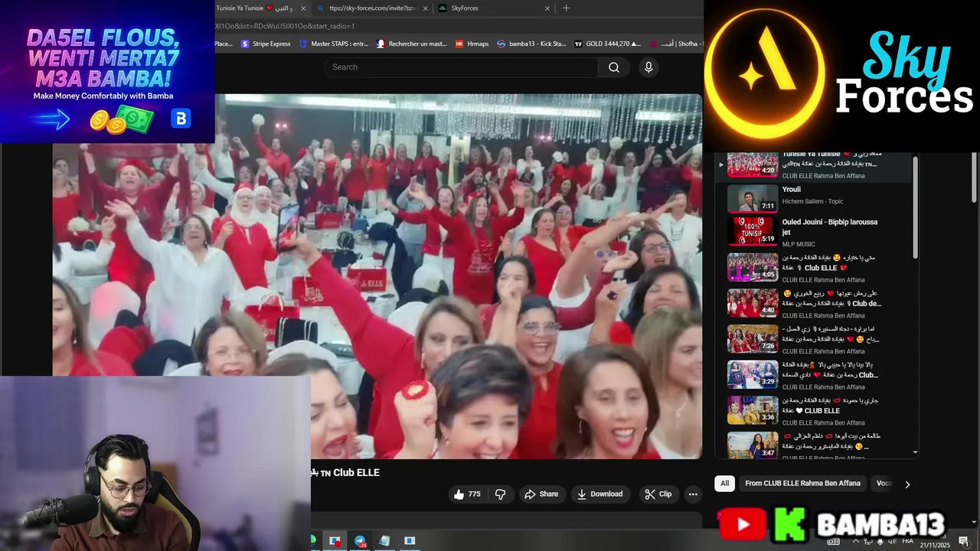980x551 pixels.
Task: Show more filter chips with right chevron
Action: (x=907, y=484)
